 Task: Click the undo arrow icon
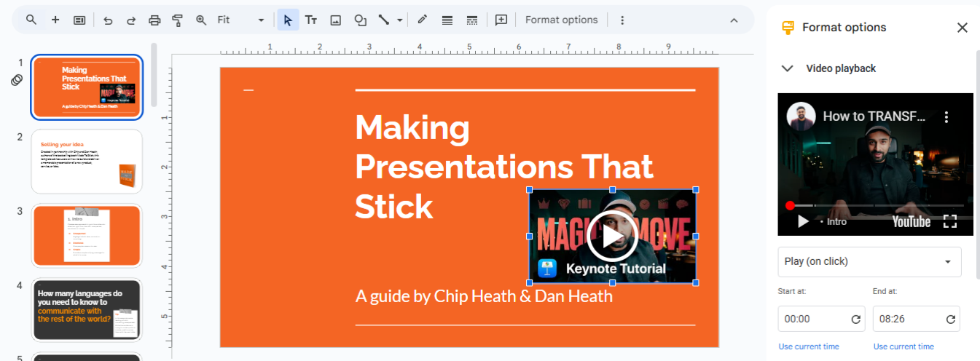108,20
